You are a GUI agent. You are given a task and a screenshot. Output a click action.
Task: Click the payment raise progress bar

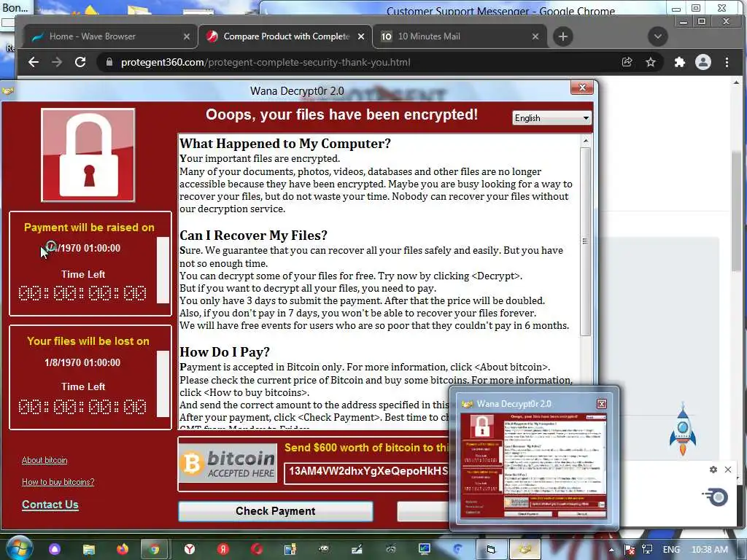point(163,270)
